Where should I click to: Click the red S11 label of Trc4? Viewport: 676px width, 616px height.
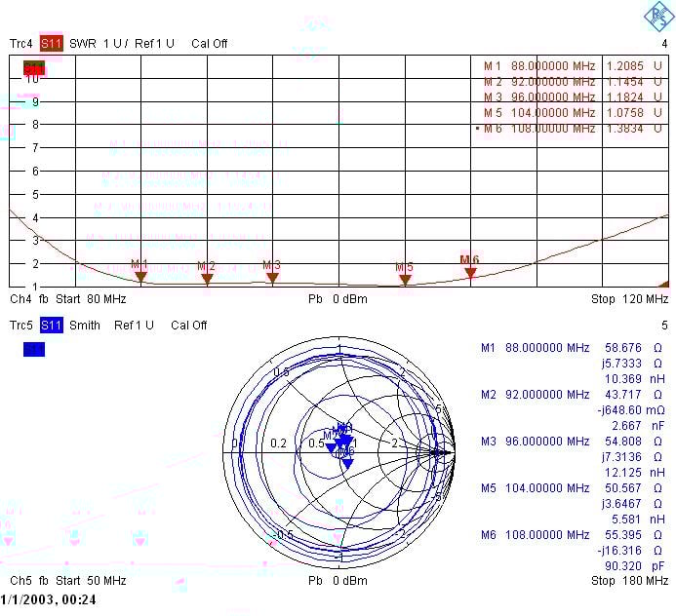point(51,44)
